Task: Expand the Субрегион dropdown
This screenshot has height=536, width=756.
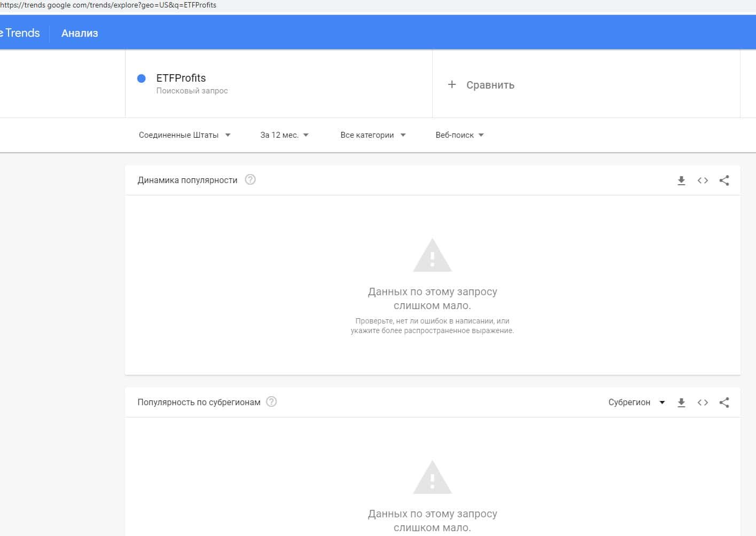Action: 636,403
